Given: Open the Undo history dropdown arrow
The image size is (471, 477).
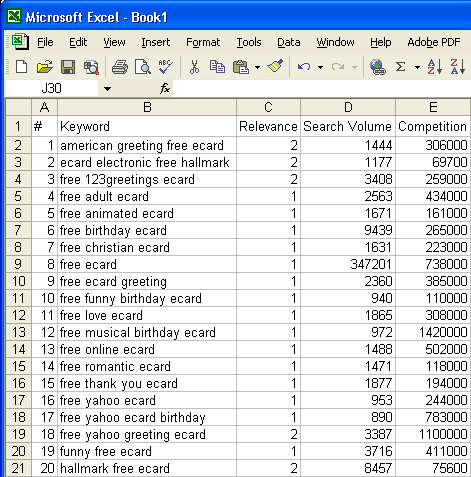Looking at the screenshot, I should 320,67.
